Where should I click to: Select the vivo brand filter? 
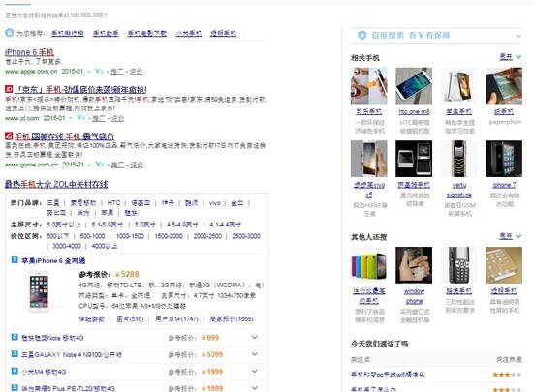[214, 203]
